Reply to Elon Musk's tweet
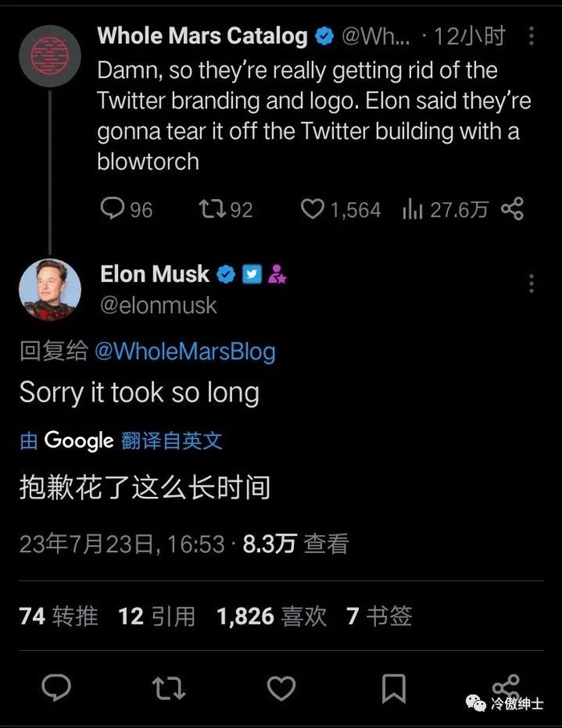 [56, 688]
